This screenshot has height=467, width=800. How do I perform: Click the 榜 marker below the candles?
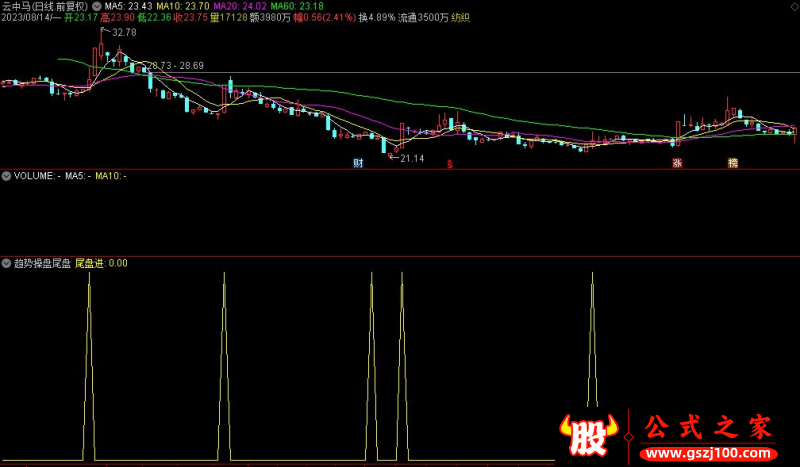(733, 162)
